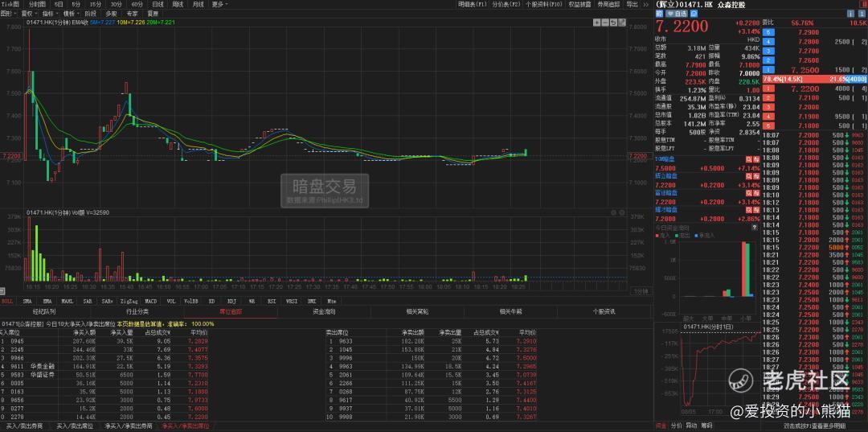868x432 pixels.
Task: Open 明细表(F1)
Action: click(473, 5)
